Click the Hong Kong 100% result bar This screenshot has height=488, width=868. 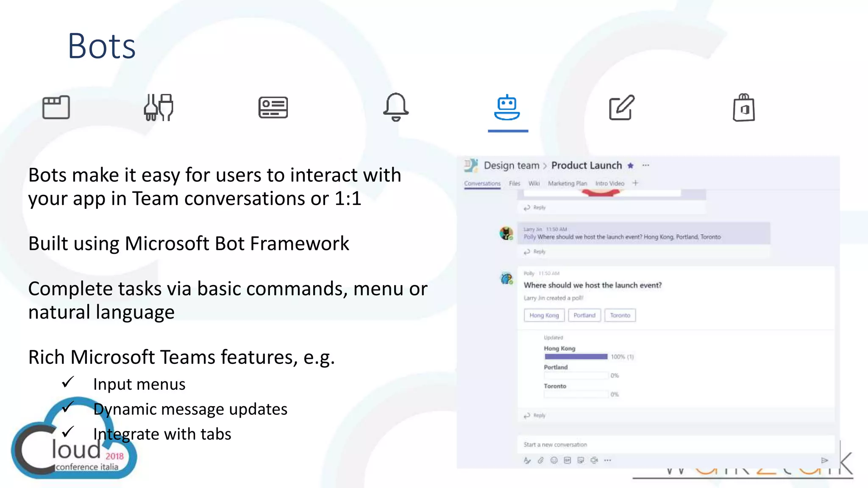click(576, 357)
